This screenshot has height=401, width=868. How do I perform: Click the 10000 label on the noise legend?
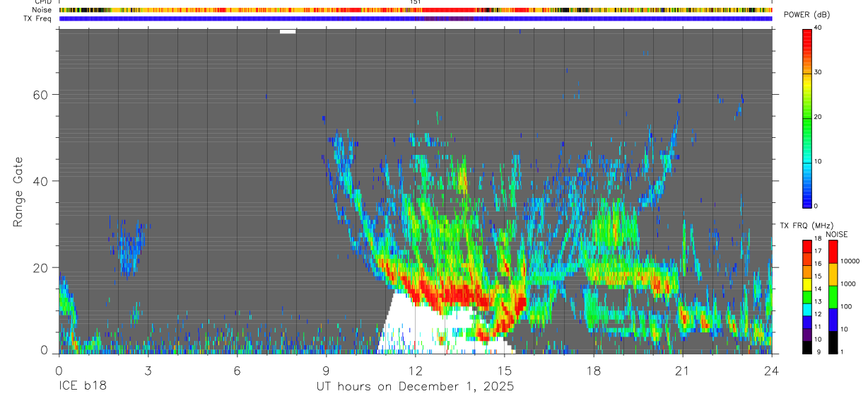(852, 261)
